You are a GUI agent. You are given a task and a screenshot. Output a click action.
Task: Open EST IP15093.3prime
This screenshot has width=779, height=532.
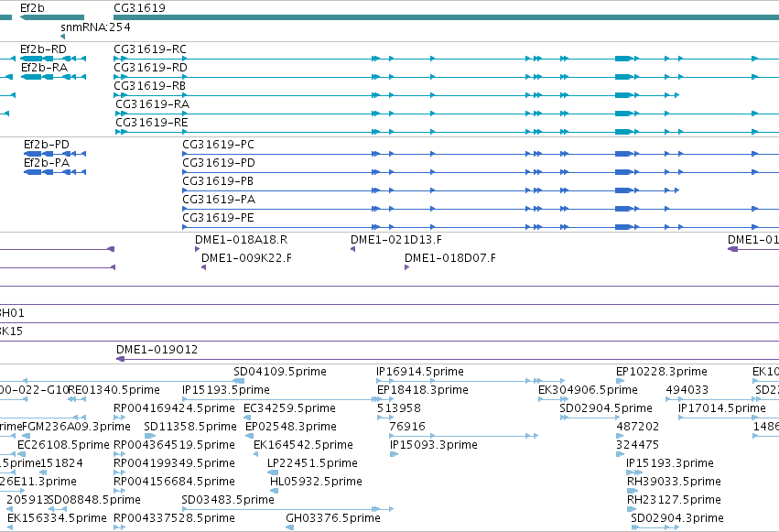click(434, 445)
